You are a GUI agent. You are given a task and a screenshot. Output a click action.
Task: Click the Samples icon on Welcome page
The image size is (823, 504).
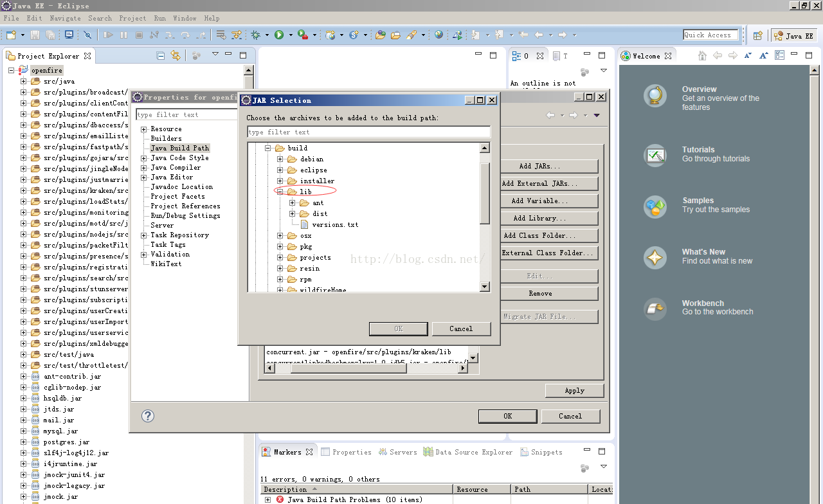655,206
